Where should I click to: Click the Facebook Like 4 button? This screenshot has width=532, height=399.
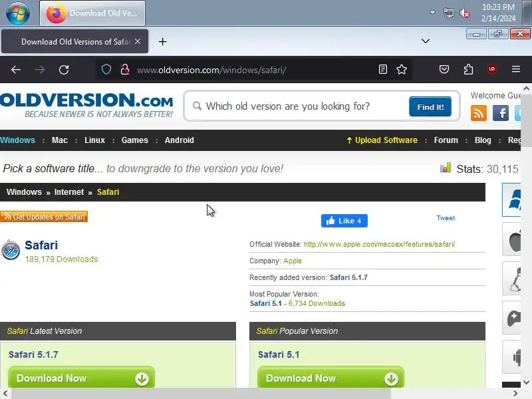click(x=344, y=221)
